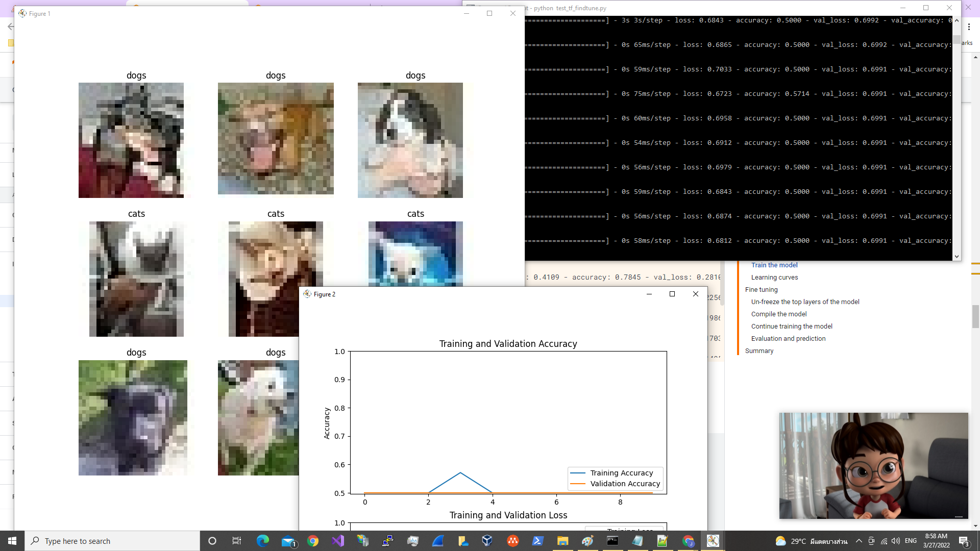Screen dimensions: 980x551
Task: Close the Figure 1 window
Action: coord(513,13)
